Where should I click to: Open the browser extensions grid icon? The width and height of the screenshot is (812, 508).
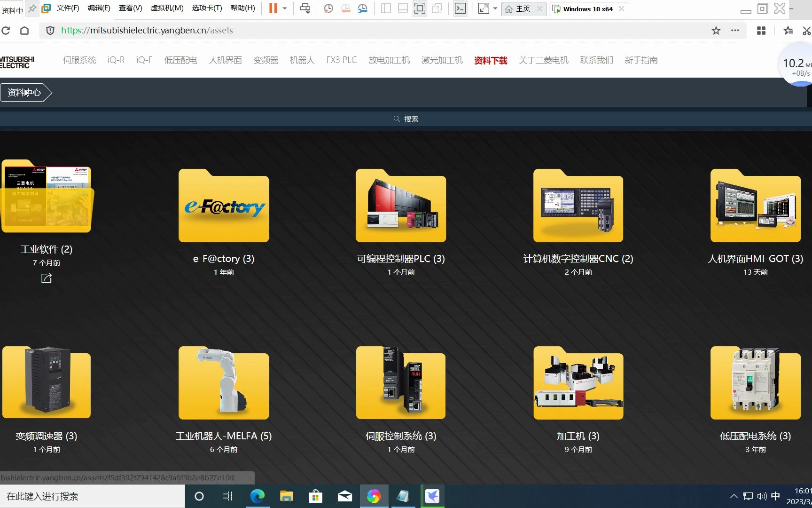coord(761,31)
